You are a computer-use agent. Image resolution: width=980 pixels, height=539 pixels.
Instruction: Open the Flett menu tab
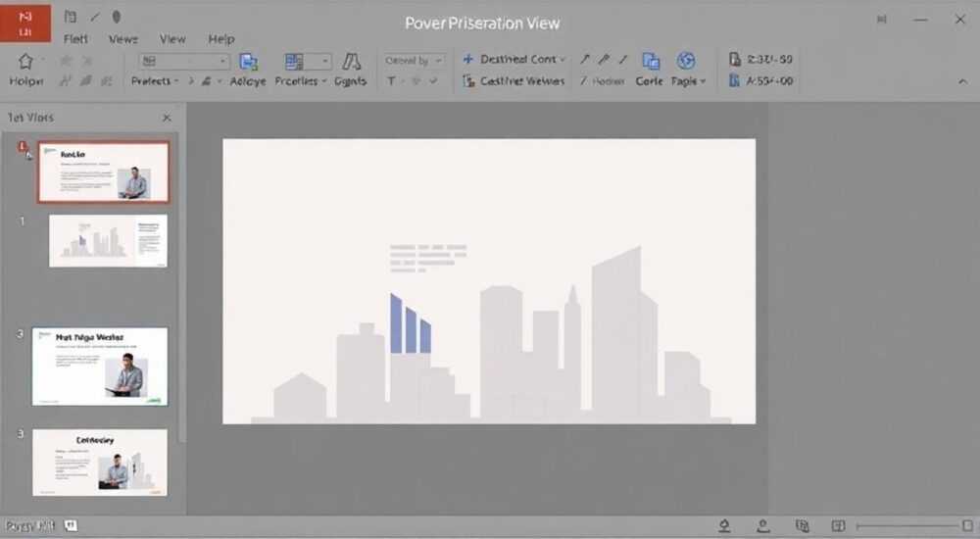75,39
